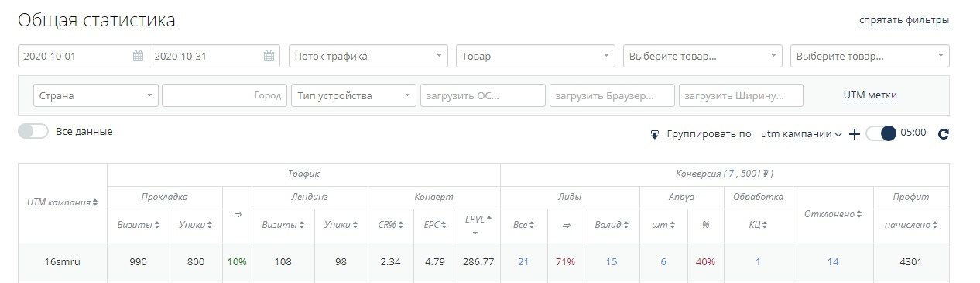Open the 21 leads link for 16smru
Image resolution: width=980 pixels, height=283 pixels.
pos(523,262)
